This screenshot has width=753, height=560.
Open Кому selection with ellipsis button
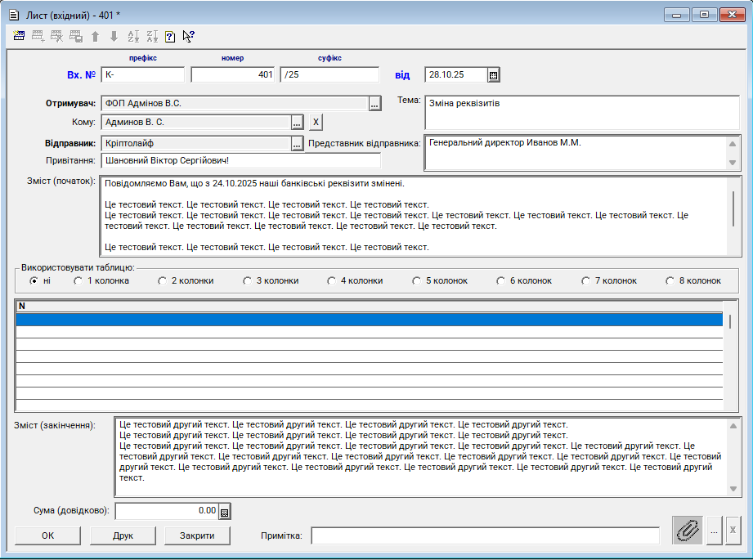(297, 123)
